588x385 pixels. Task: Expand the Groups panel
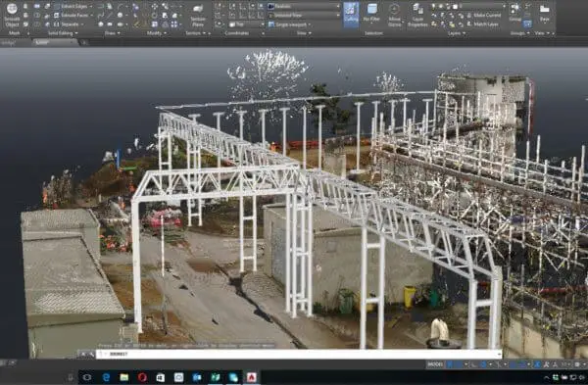519,33
